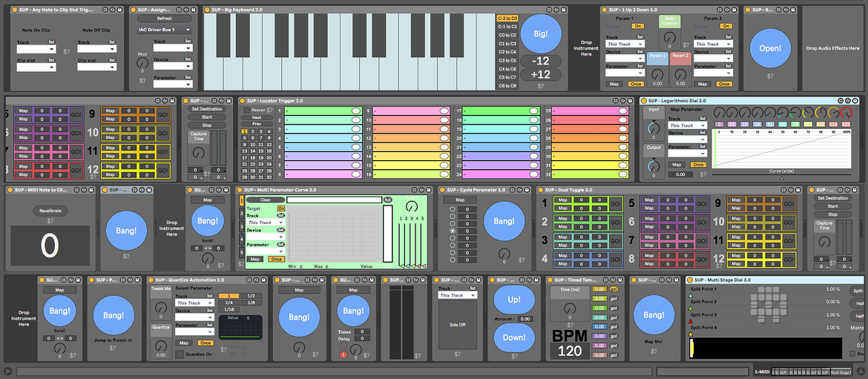Viewport: 868px width, 379px height.
Task: Click save preset icon on Locator Trigger 2.0
Action: [631, 101]
